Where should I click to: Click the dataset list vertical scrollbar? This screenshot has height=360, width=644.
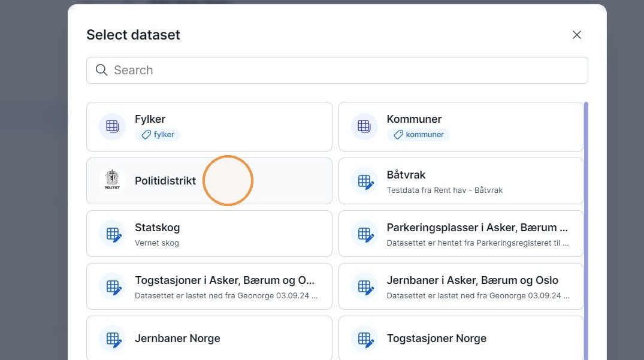point(586,231)
